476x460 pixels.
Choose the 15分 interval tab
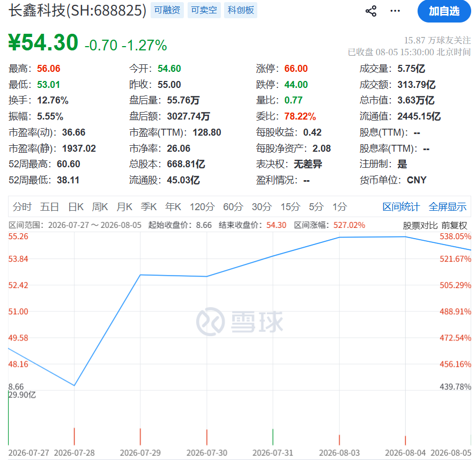[x=290, y=207]
